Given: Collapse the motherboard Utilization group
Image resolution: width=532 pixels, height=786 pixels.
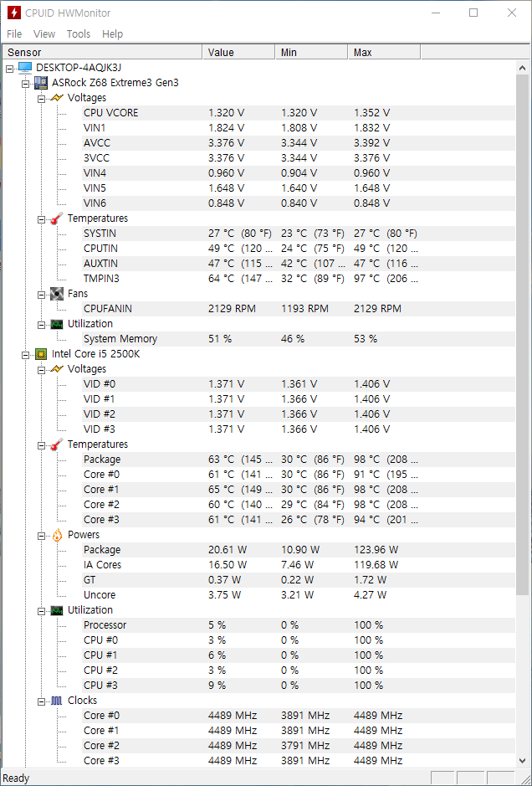Looking at the screenshot, I should coord(42,325).
